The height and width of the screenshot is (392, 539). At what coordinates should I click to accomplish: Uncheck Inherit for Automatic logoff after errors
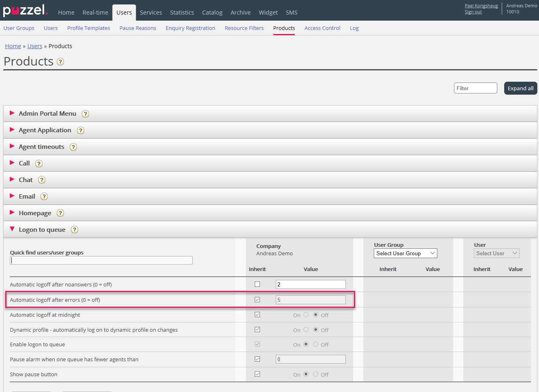pyautogui.click(x=257, y=300)
